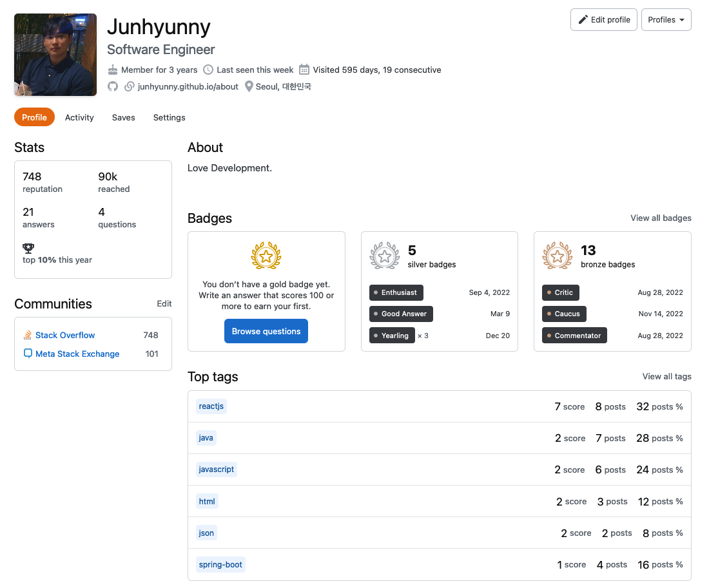Go to the Settings tab
Screen dimensions: 709x588
click(169, 117)
